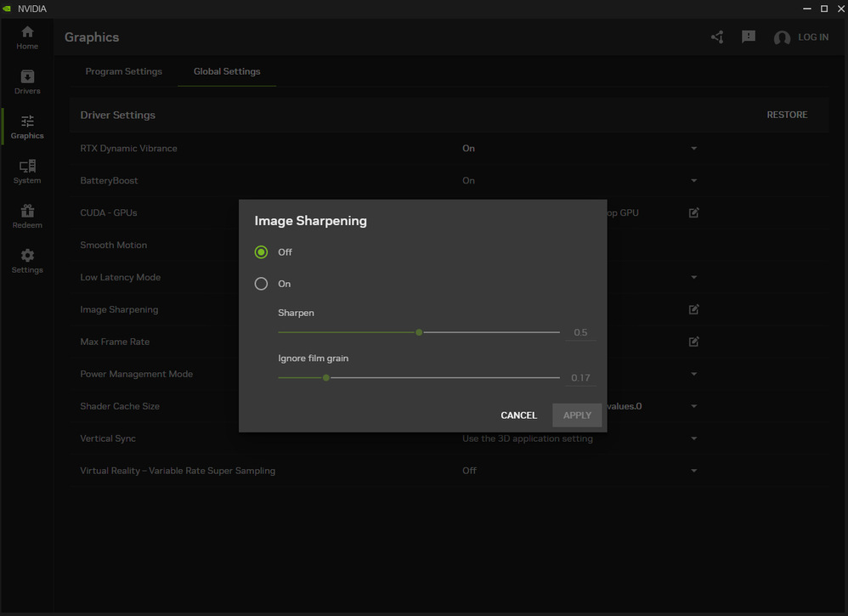
Task: Edit the Max Frame Rate setting
Action: pos(694,342)
